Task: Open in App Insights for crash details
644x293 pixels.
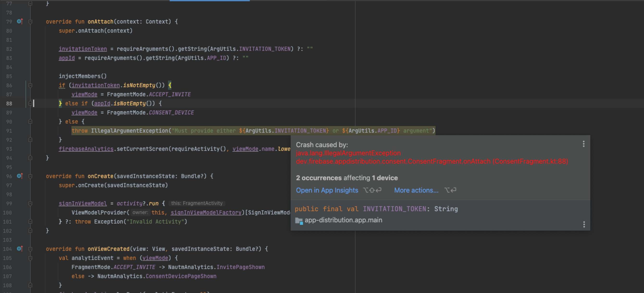Action: click(x=327, y=190)
